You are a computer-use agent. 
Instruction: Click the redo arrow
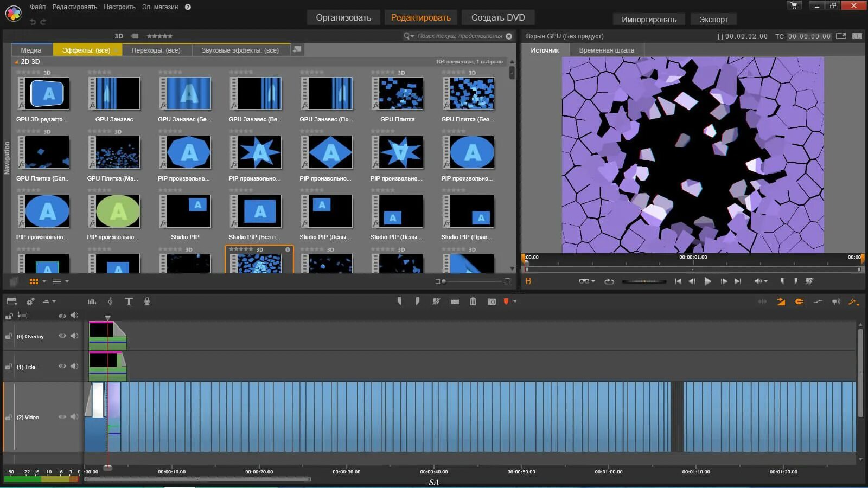point(43,22)
